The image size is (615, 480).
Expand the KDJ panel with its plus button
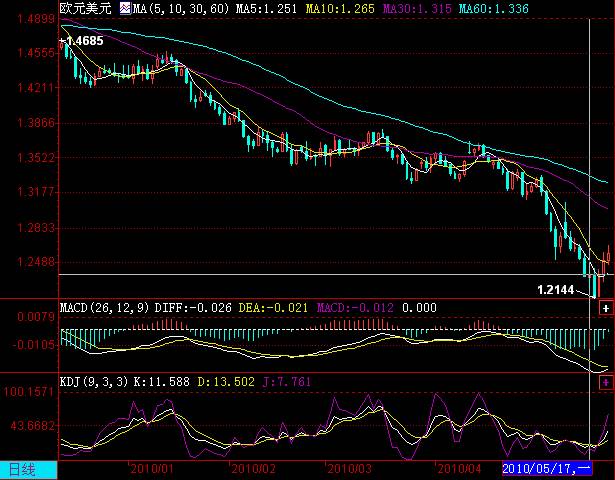(x=606, y=382)
